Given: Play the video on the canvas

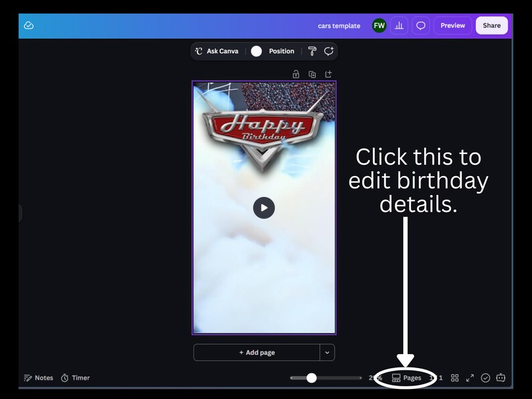Looking at the screenshot, I should tap(264, 208).
